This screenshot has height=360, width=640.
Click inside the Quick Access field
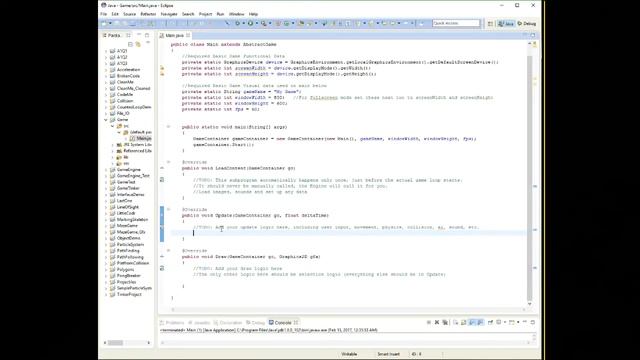(456, 23)
